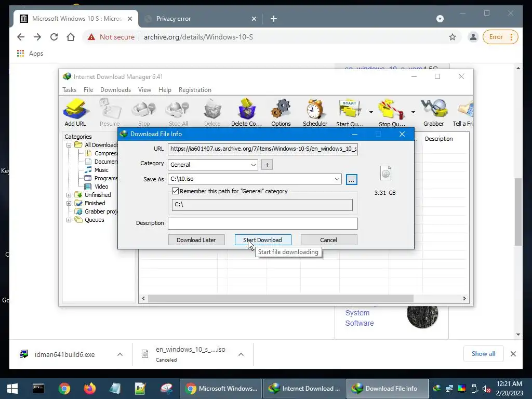Click Show all downloads button

click(x=484, y=354)
